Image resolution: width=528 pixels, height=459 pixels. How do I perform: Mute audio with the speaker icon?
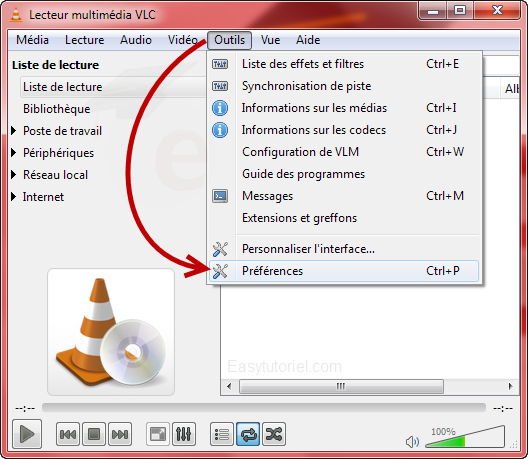click(412, 441)
